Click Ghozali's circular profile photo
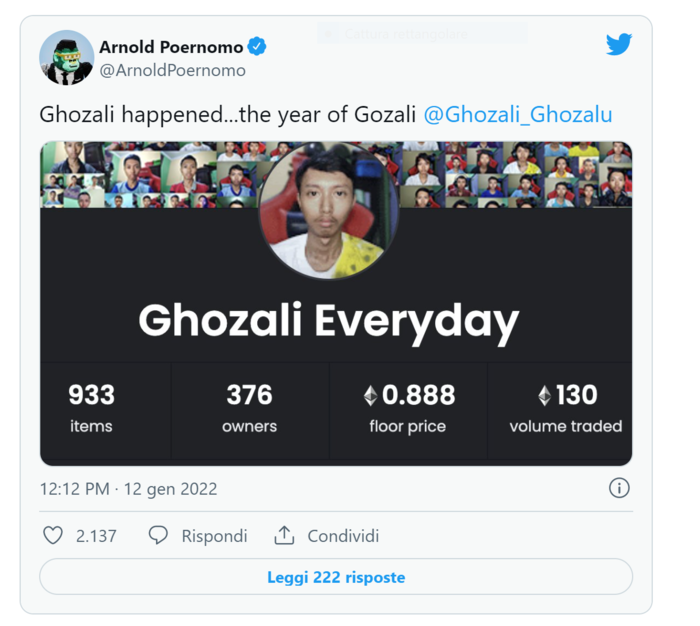The image size is (700, 626). tap(328, 211)
